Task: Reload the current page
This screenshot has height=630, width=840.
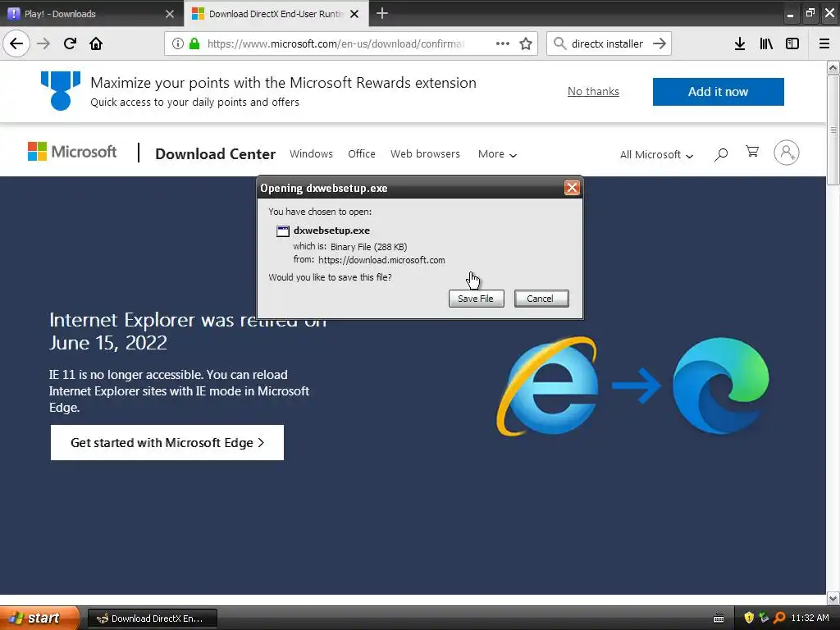Action: click(x=70, y=43)
